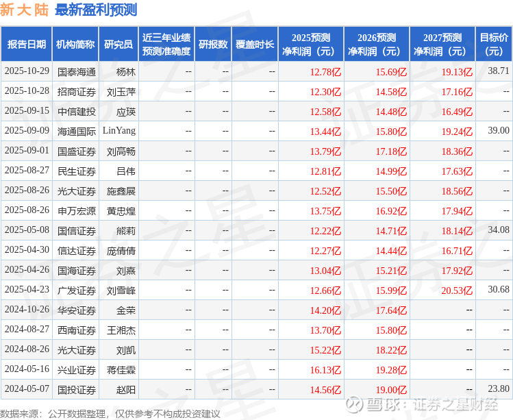Click target price 39.00
The image size is (513, 420).
click(x=499, y=130)
